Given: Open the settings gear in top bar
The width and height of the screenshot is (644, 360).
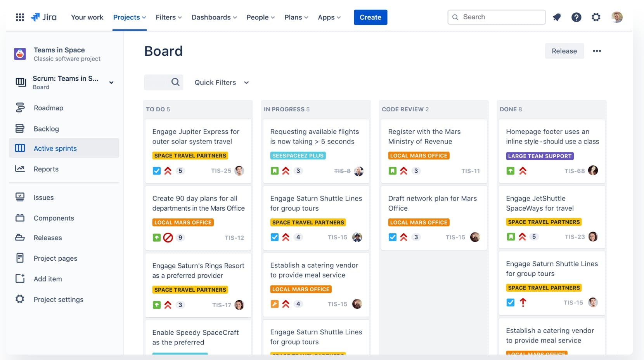Looking at the screenshot, I should 596,17.
